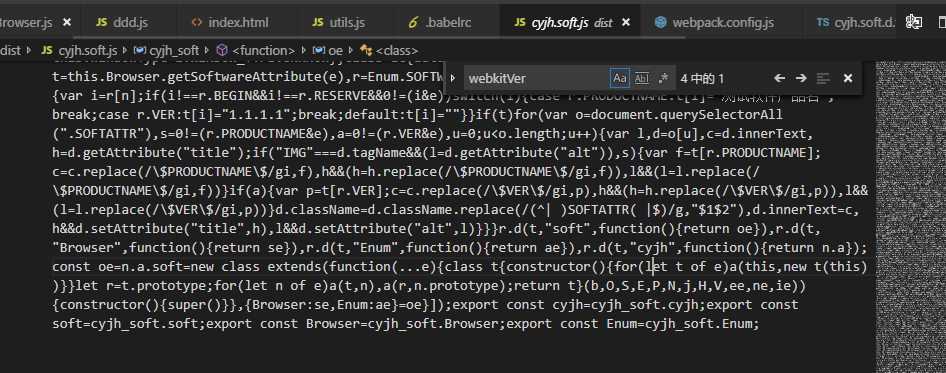Expand the replace field toggle arrow
The width and height of the screenshot is (946, 373).
tap(453, 78)
